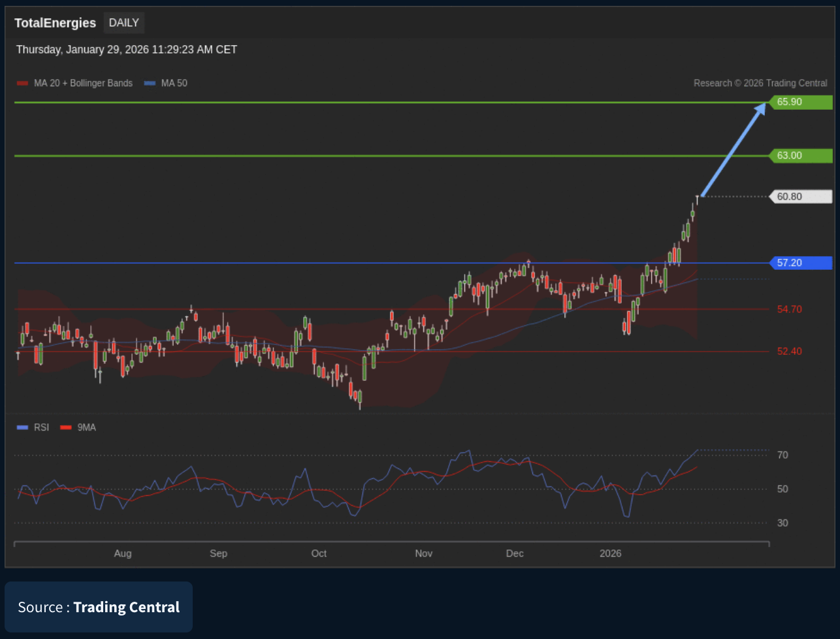Click the RSI 50 axis label
Image resolution: width=840 pixels, height=639 pixels.
tap(783, 489)
